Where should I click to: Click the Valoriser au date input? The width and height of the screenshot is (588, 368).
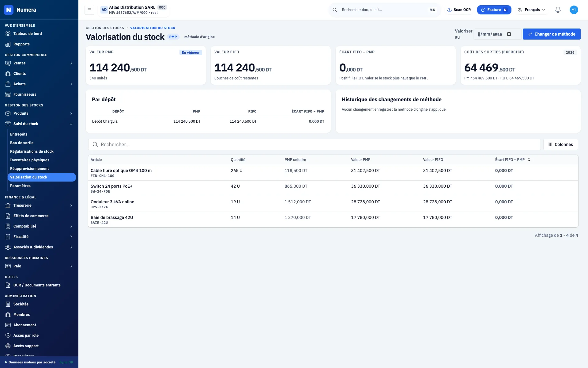[497, 34]
